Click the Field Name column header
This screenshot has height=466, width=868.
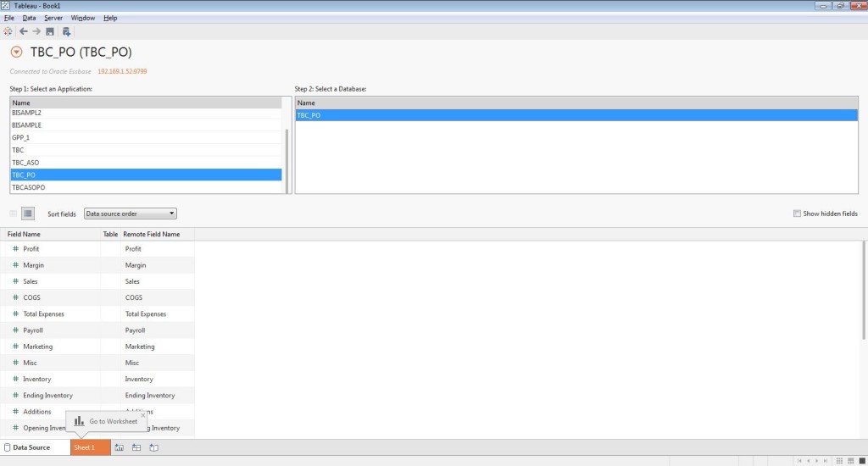point(24,234)
